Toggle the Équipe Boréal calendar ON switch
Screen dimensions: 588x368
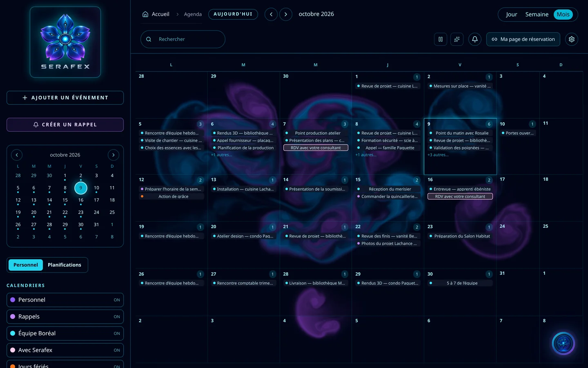117,334
